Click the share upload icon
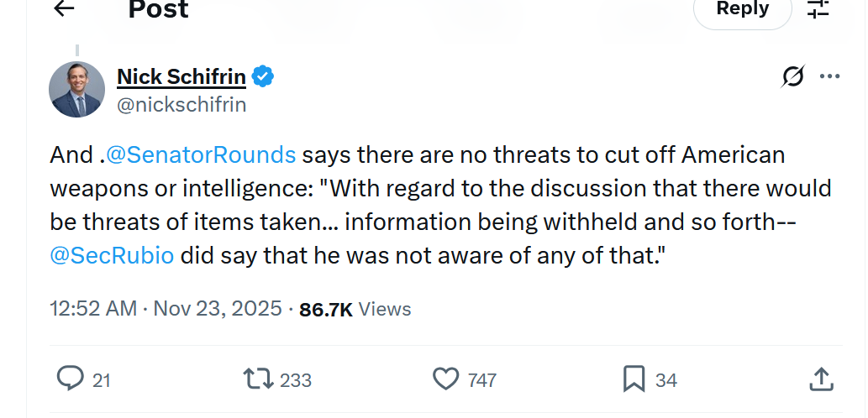This screenshot has height=418, width=868. (820, 379)
